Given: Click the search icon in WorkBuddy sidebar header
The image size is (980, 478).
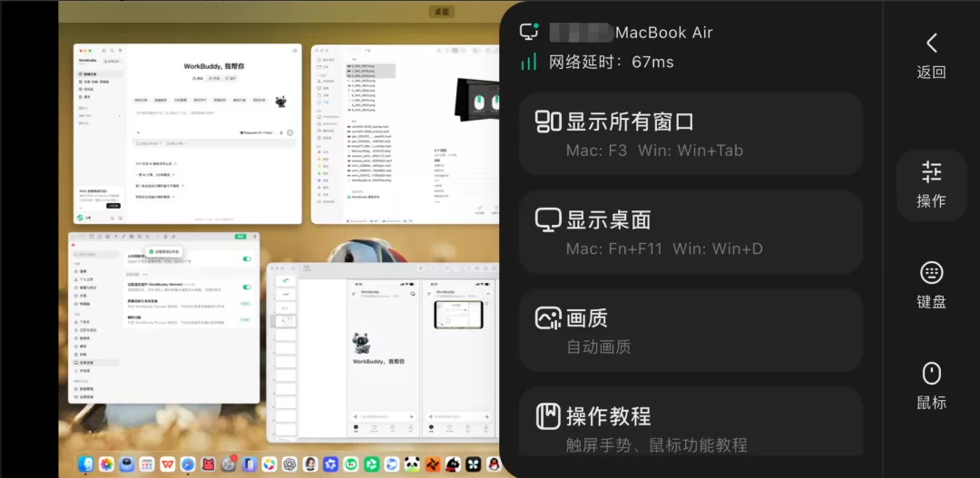Looking at the screenshot, I should (x=112, y=51).
